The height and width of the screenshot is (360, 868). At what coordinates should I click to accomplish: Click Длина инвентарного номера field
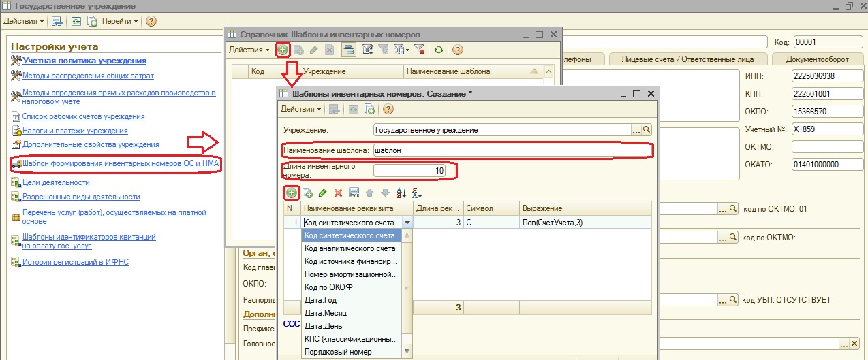[409, 171]
